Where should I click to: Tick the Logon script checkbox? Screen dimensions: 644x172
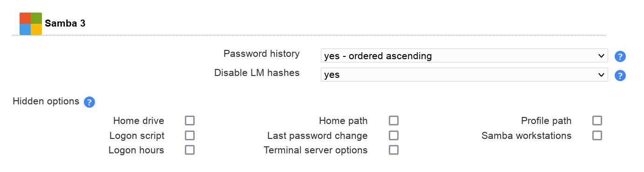[190, 136]
